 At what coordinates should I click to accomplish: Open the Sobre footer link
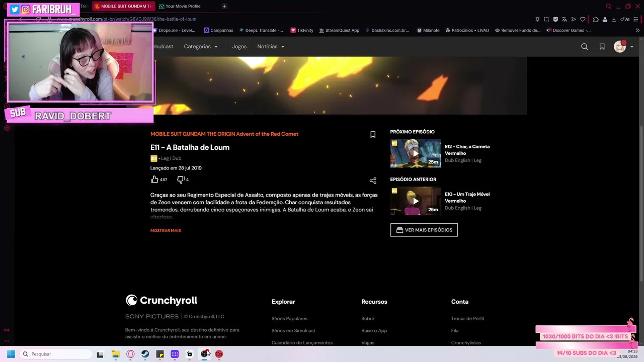click(368, 319)
